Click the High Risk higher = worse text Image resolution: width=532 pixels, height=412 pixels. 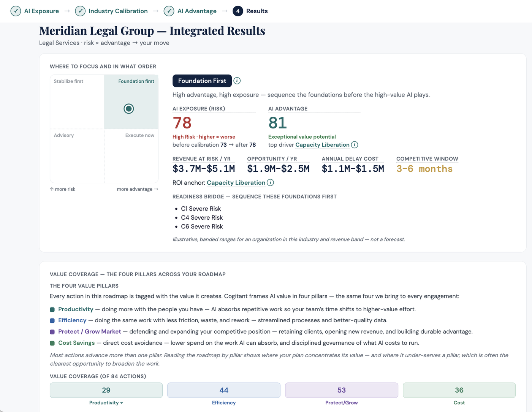tap(204, 137)
